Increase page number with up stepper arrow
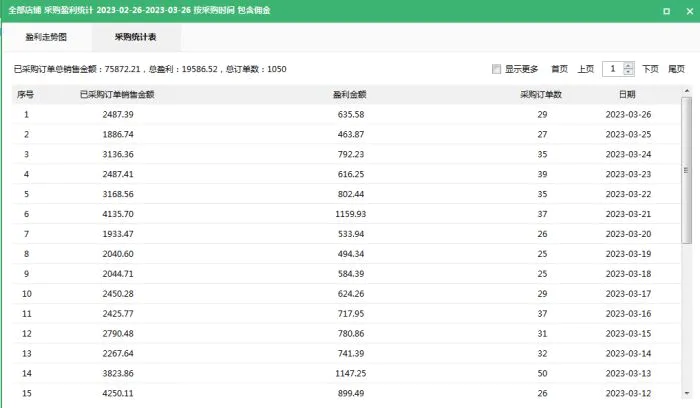This screenshot has height=408, width=700. tap(629, 66)
